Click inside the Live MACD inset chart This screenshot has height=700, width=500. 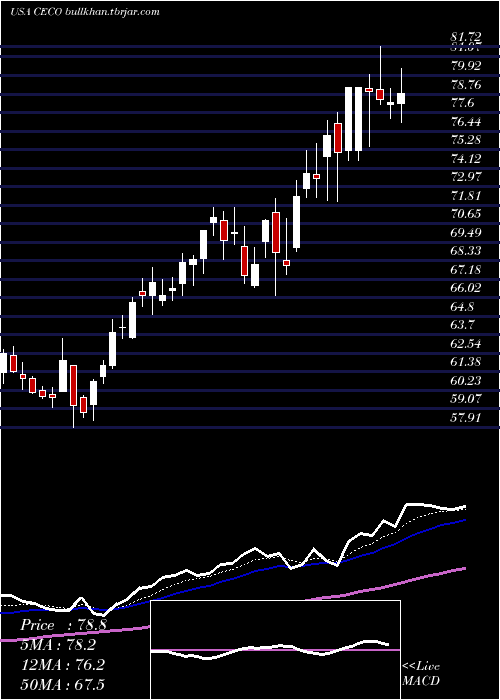coord(275,650)
